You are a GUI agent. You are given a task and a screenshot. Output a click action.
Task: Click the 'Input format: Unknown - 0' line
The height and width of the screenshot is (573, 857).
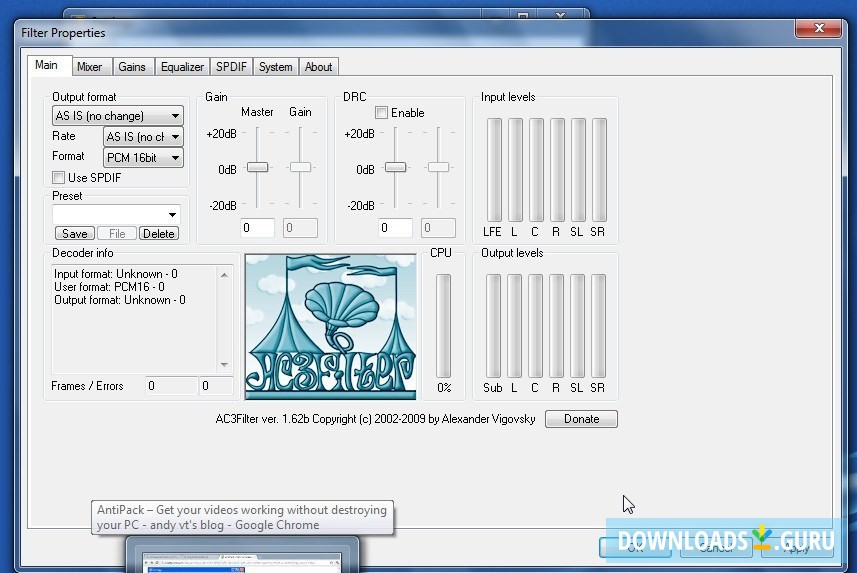pos(116,274)
